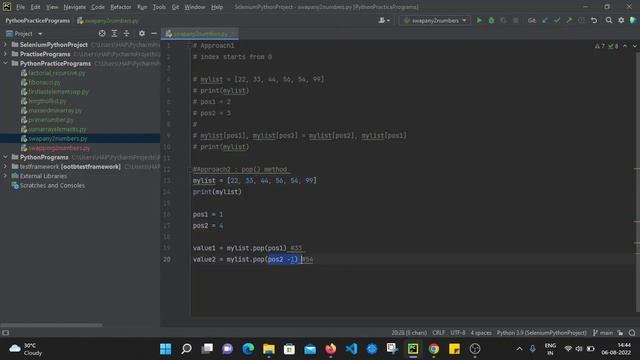Open Project panel gear options
This screenshot has width=640, height=360.
[x=142, y=33]
